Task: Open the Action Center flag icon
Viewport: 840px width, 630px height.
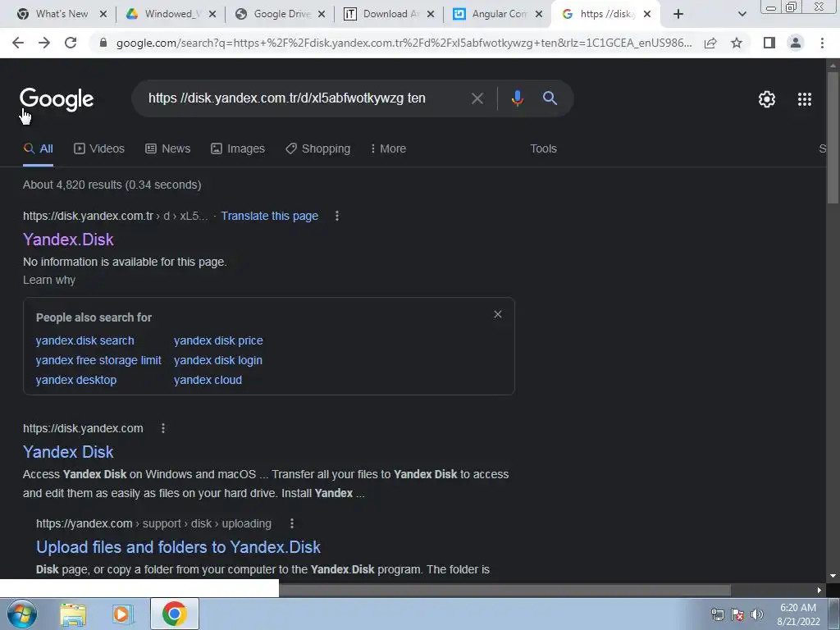Action: pos(737,614)
